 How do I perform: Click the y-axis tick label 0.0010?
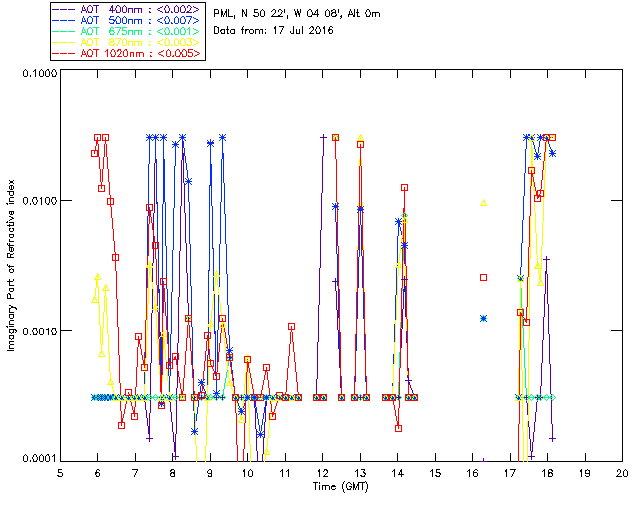click(40, 330)
